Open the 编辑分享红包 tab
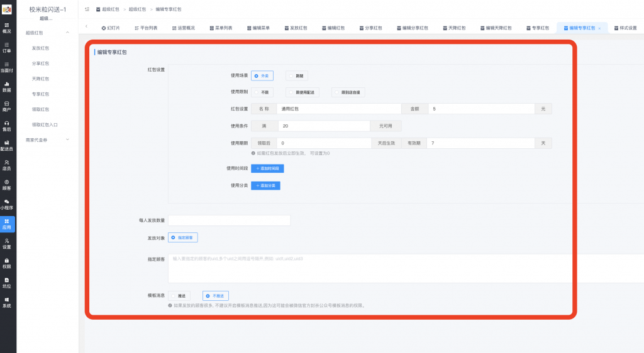Image resolution: width=644 pixels, height=353 pixels. tap(413, 28)
